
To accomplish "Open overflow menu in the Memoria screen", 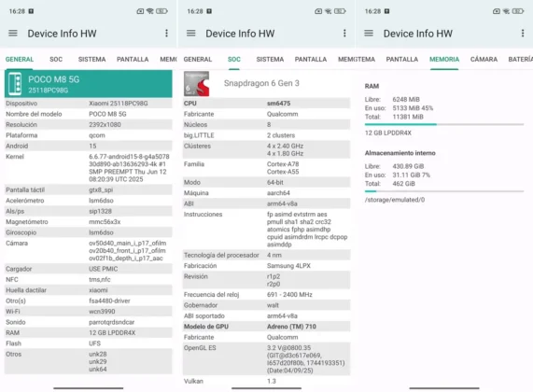I will [523, 33].
